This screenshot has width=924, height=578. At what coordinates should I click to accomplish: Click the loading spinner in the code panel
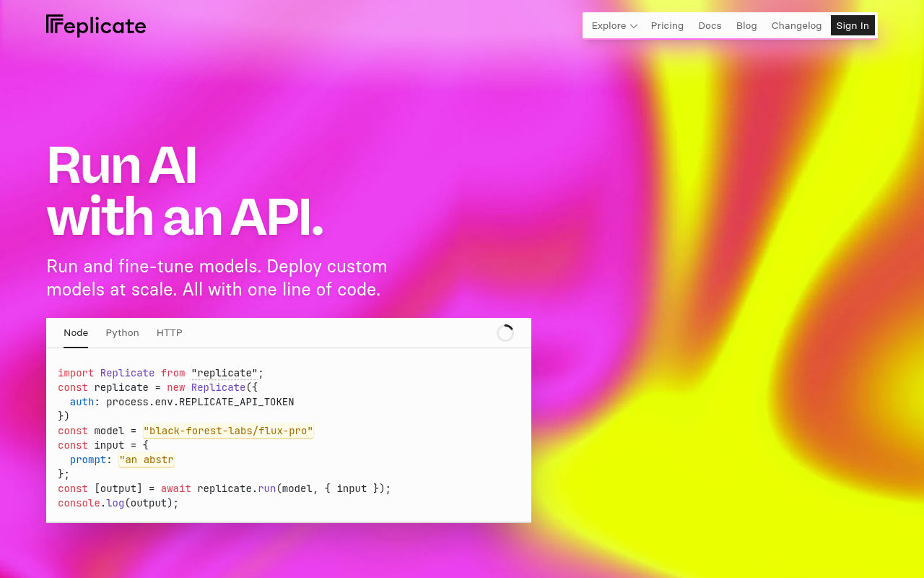505,332
